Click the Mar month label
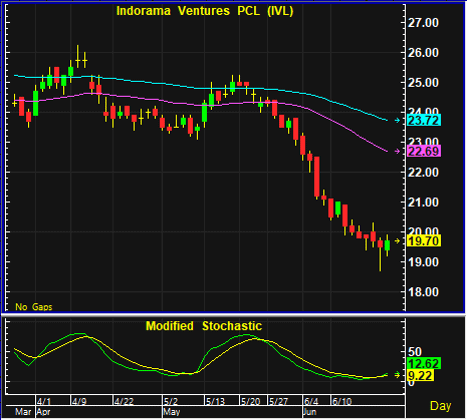Viewport: 467px width, 420px height. [x=23, y=412]
